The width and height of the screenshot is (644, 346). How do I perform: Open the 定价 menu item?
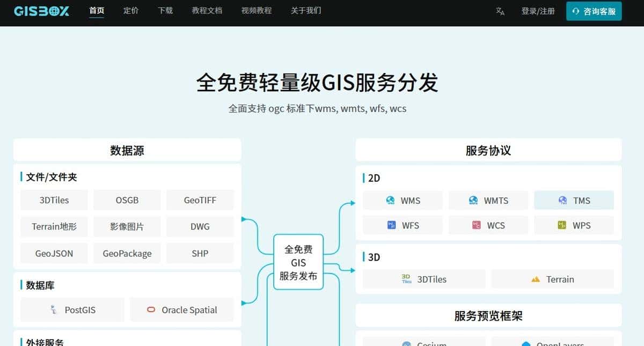[x=131, y=10]
